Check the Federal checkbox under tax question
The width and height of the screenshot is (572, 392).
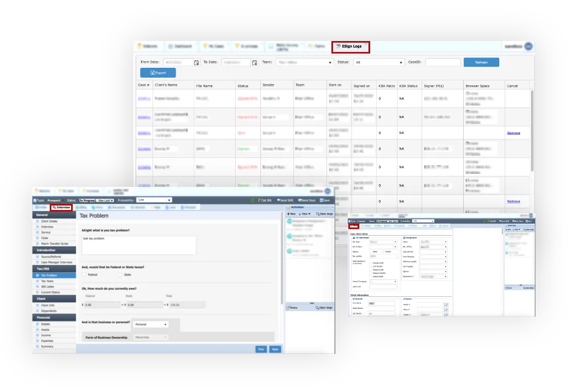84,274
